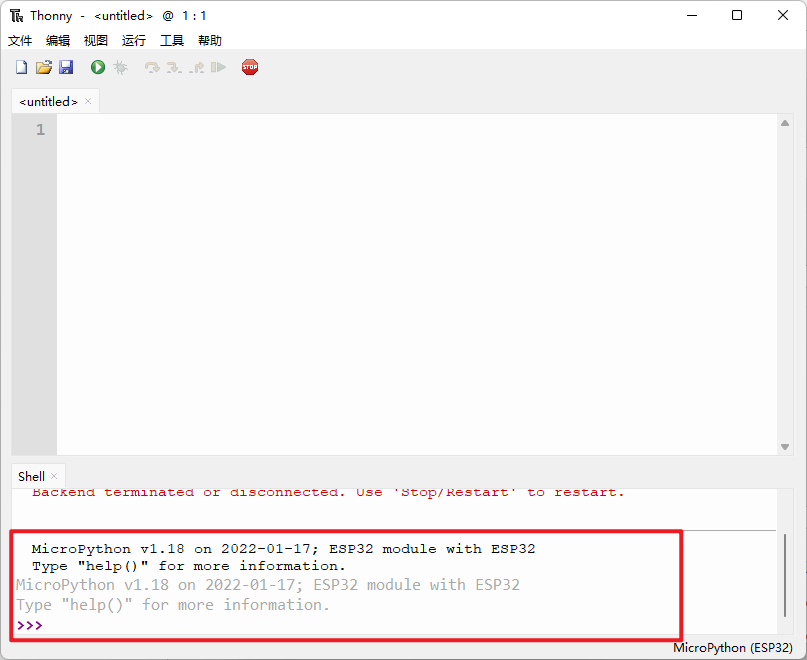Save the script with floppy disk icon
The height and width of the screenshot is (660, 807).
66,67
